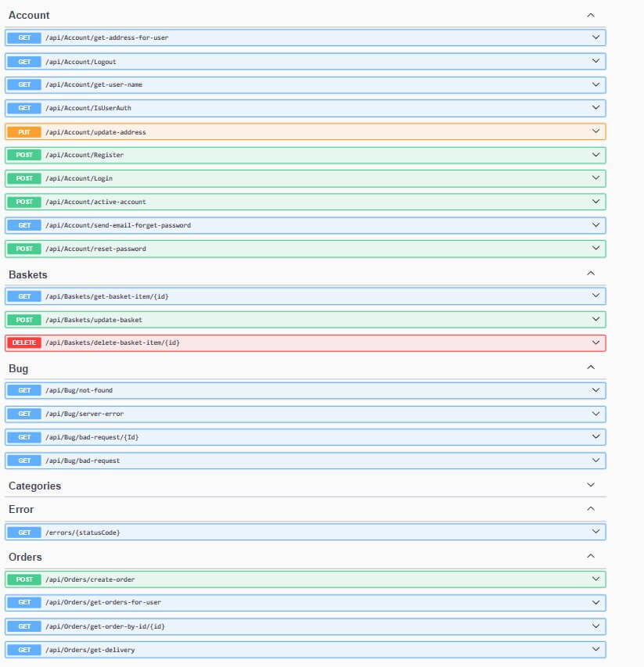Click the PUT badge for update-address
Screen dimensions: 644x667
pyautogui.click(x=24, y=132)
